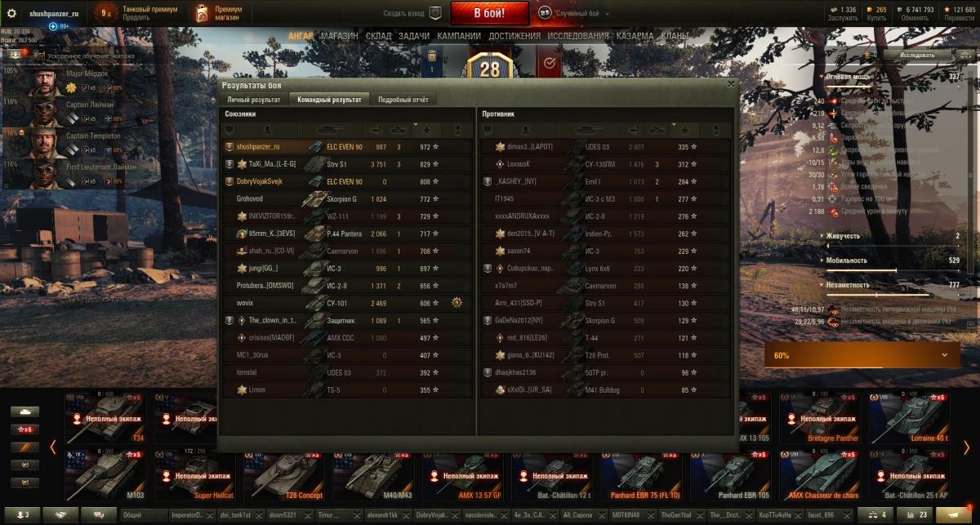Viewport: 980px width, 525px height.
Task: Switch to Личный результат tab
Action: 254,100
